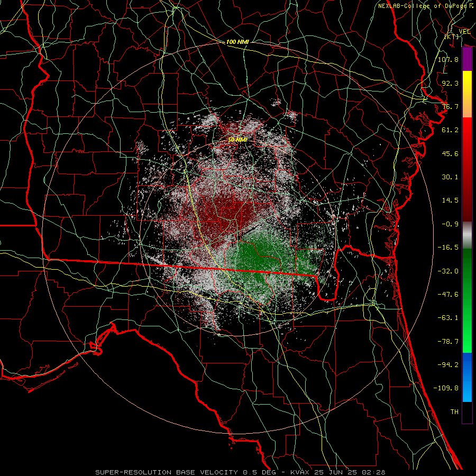
Task: Pick the yellow-orange segment of the color bar
Action: [x=467, y=94]
